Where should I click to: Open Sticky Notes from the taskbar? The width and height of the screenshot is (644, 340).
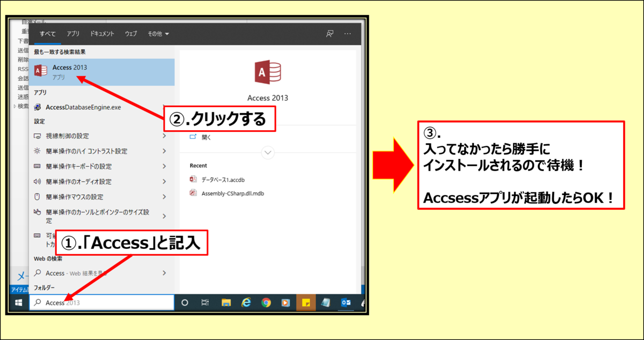coord(305,302)
